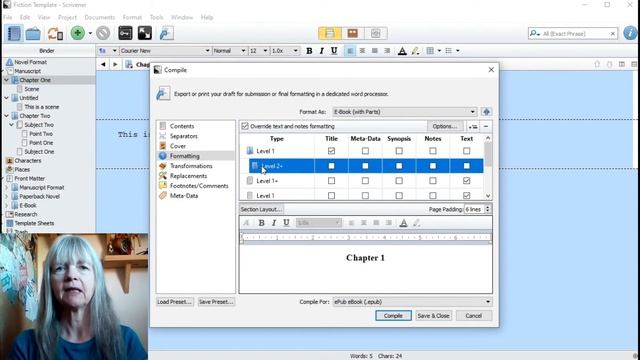Add formatting level row icon in Compile
This screenshot has height=360, width=640.
click(473, 127)
